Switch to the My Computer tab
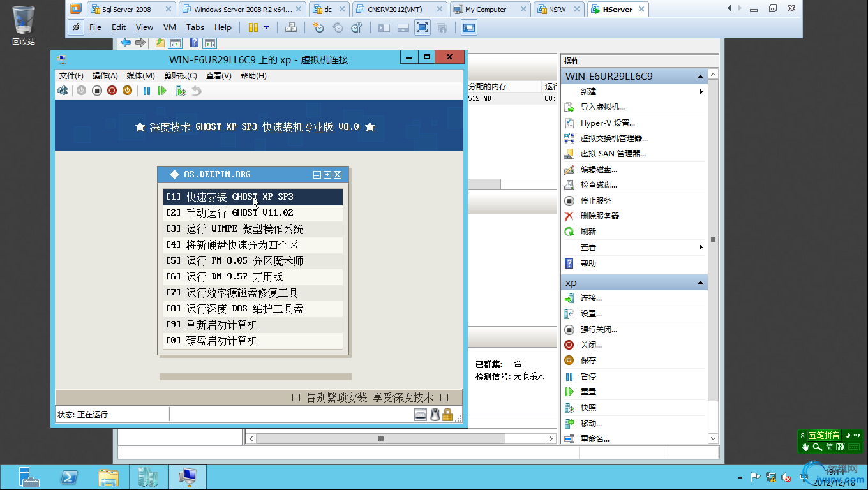868x490 pixels. 491,10
